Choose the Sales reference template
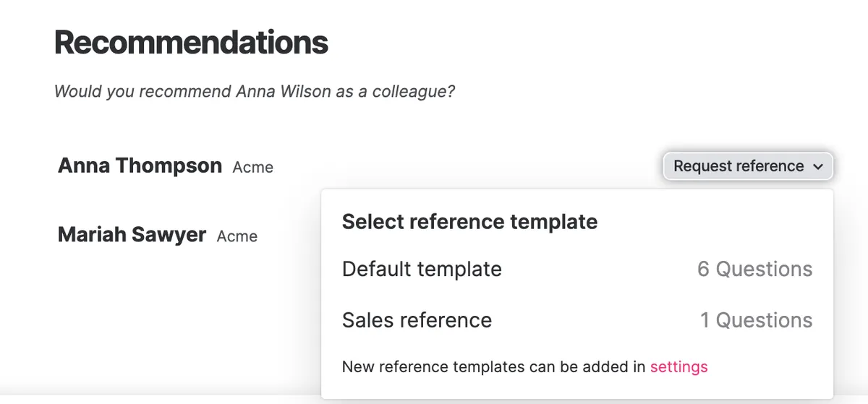This screenshot has height=404, width=868. 417,320
